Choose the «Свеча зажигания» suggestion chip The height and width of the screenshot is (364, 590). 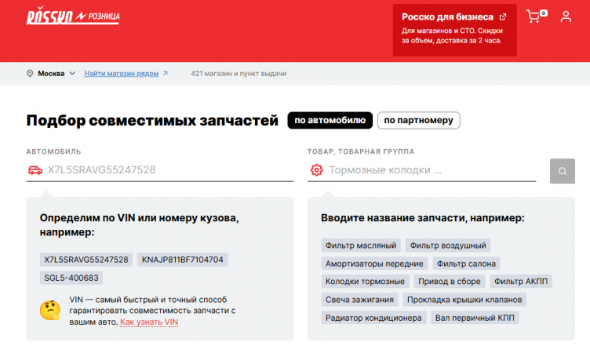(x=360, y=300)
